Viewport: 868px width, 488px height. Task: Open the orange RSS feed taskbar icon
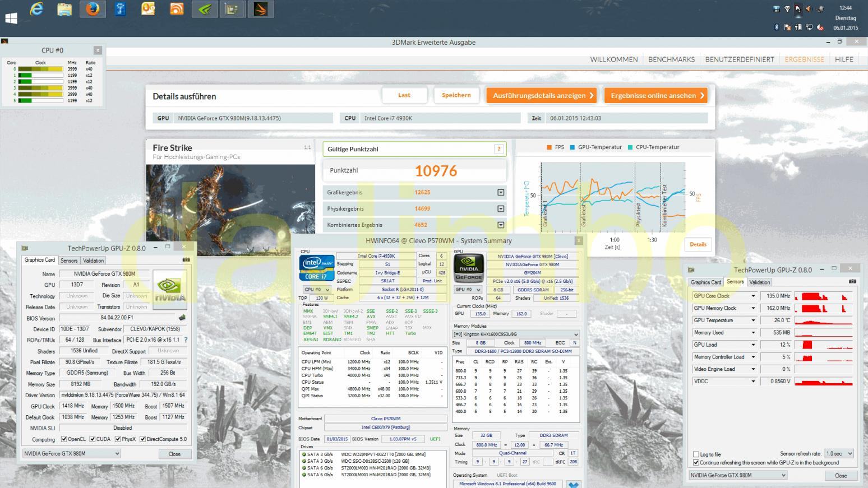[177, 9]
